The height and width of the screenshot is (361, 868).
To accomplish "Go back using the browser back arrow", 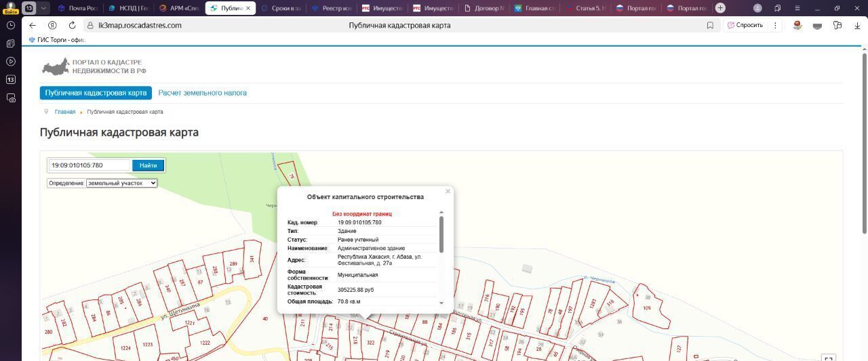I will click(33, 25).
